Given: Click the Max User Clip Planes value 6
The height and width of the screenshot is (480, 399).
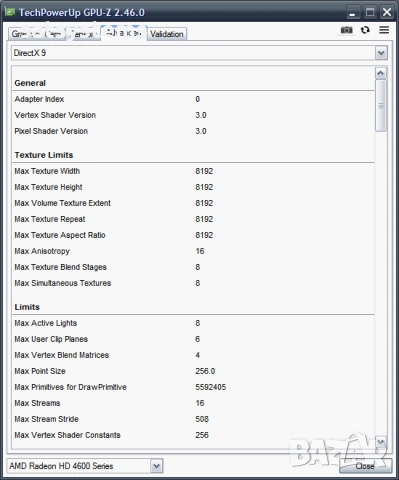Looking at the screenshot, I should [198, 339].
